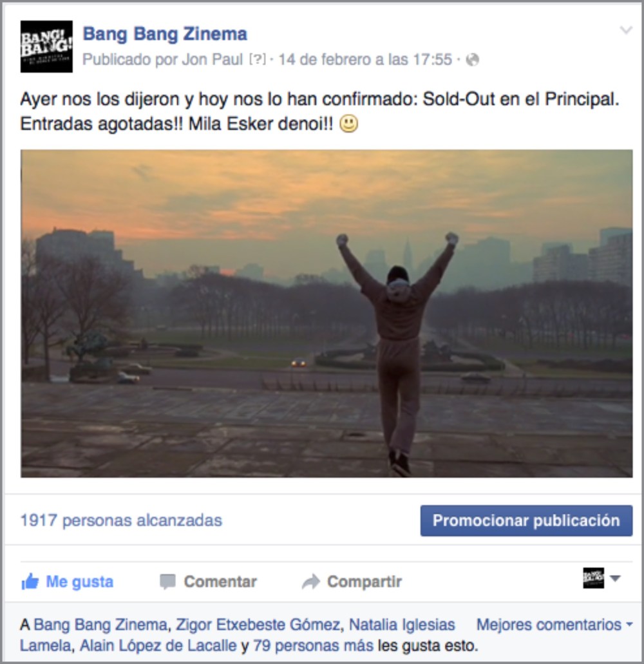This screenshot has height=664, width=644.
Task: Click the speech bubble Comentar icon
Action: pos(167,582)
